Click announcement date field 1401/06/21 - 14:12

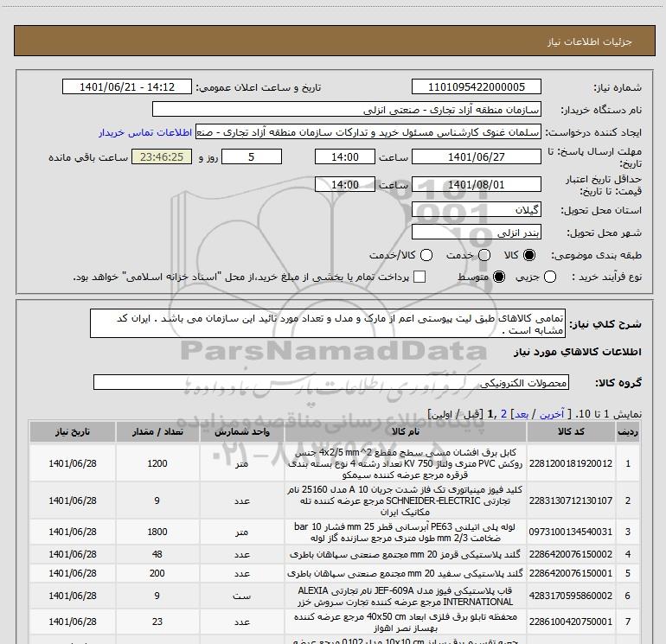(x=127, y=86)
